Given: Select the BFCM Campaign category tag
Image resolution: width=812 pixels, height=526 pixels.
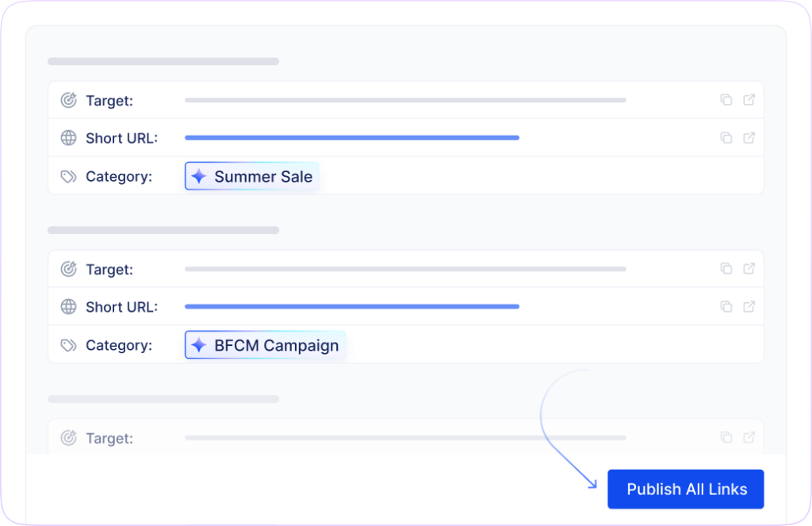Looking at the screenshot, I should 266,345.
